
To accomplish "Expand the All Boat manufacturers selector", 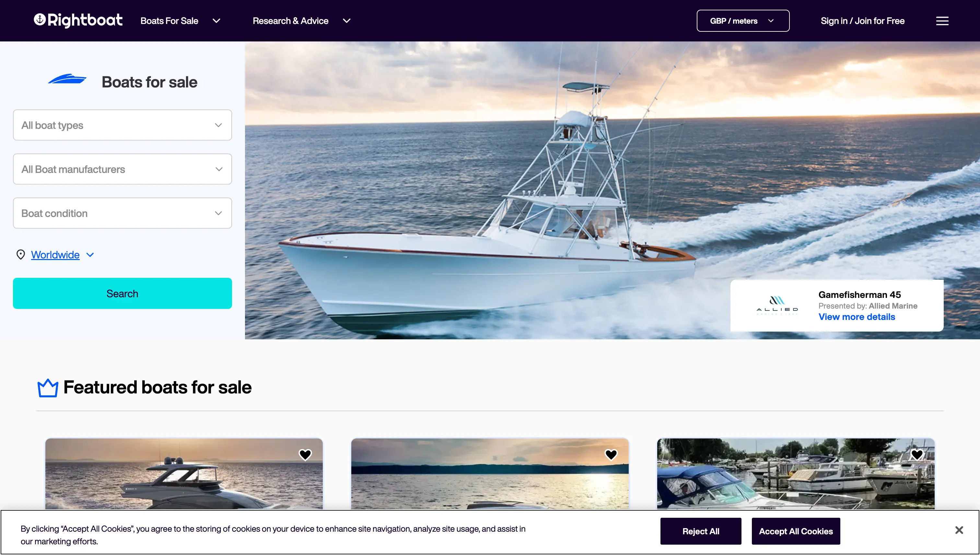I will pos(122,169).
